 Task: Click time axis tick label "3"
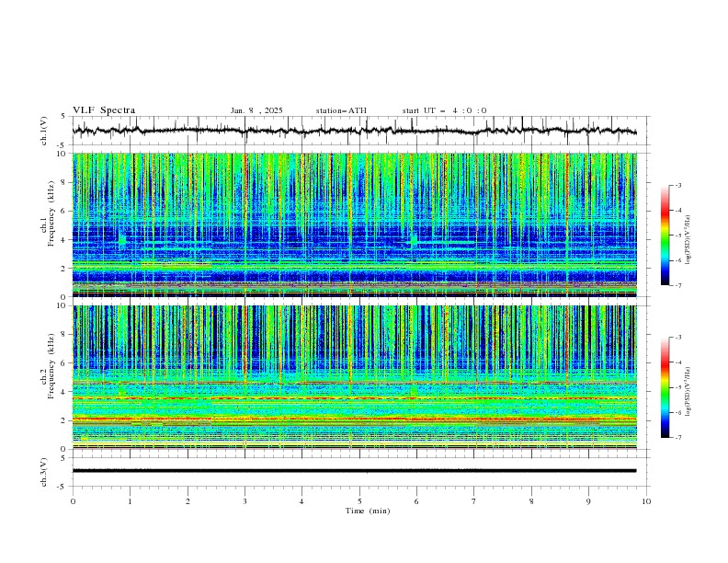pos(245,501)
